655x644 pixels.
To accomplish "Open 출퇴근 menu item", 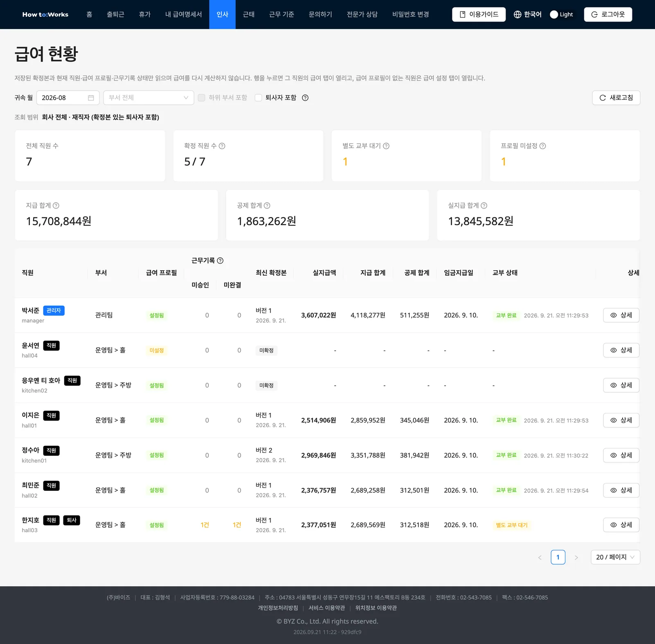I will (x=115, y=14).
